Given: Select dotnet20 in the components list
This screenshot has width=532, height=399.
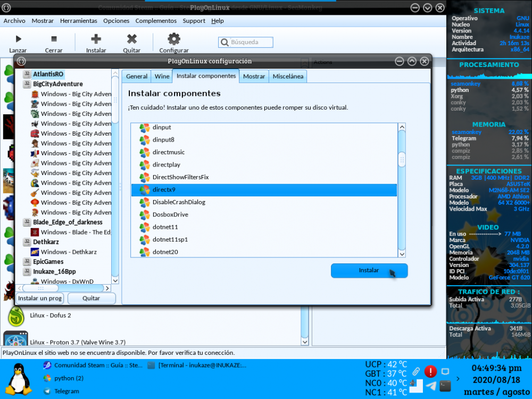Looking at the screenshot, I should (165, 252).
